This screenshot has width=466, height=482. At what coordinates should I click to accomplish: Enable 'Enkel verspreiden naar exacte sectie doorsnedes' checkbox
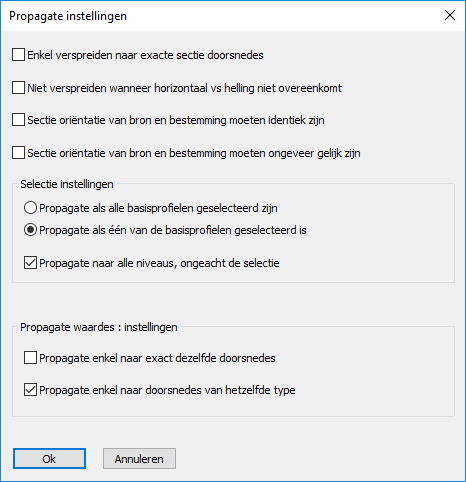pos(18,55)
